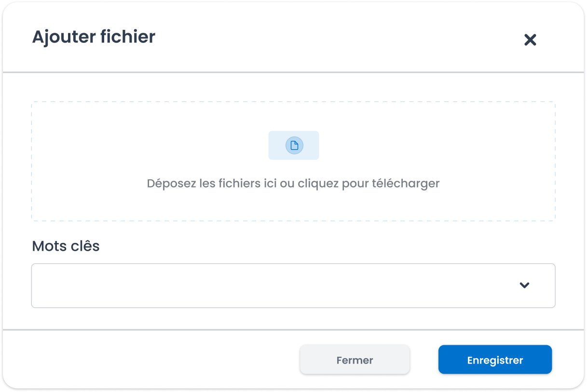Show keyword options via the down arrow
Image resolution: width=587 pixels, height=392 pixels.
pos(524,285)
